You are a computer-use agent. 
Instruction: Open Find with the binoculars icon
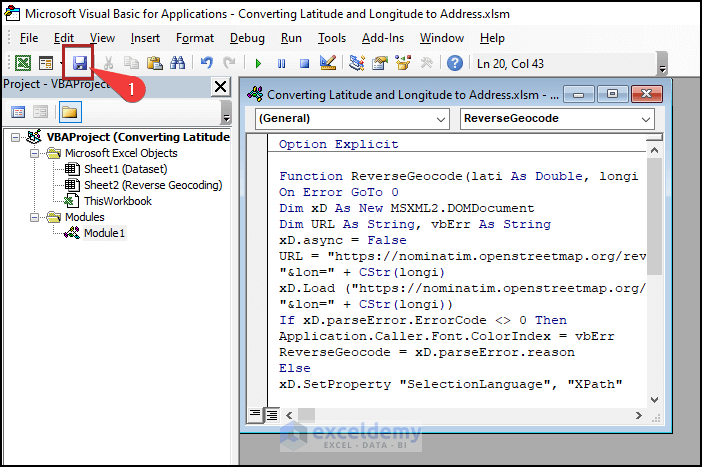click(x=177, y=63)
